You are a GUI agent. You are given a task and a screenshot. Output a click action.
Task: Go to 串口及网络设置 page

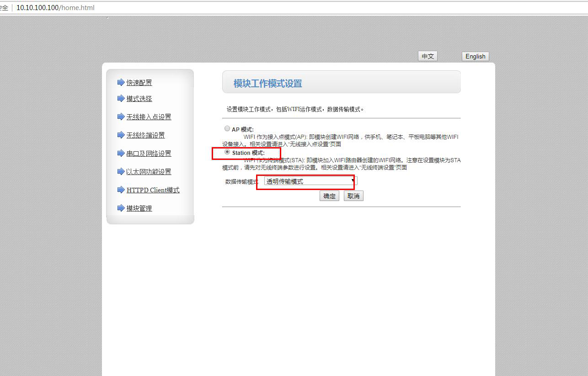click(x=149, y=154)
